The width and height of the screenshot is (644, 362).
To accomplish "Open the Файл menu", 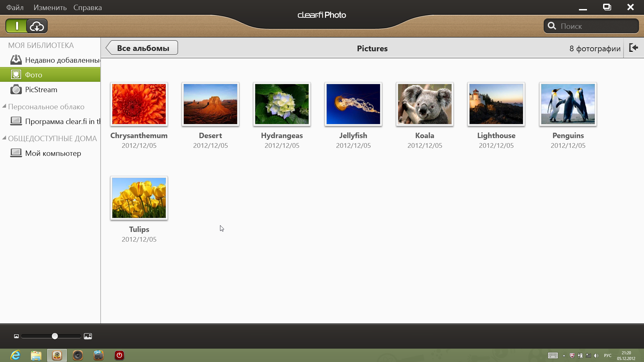I will (15, 7).
